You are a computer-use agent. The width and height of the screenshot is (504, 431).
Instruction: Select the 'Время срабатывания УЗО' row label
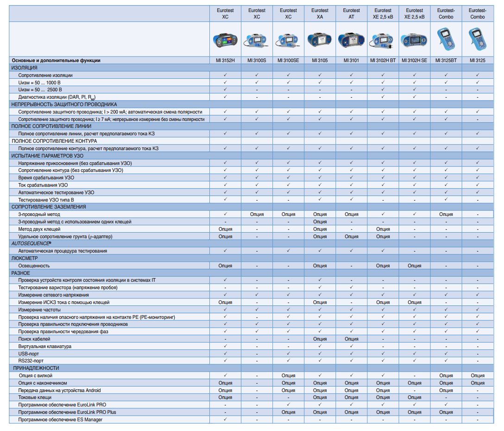(46, 178)
